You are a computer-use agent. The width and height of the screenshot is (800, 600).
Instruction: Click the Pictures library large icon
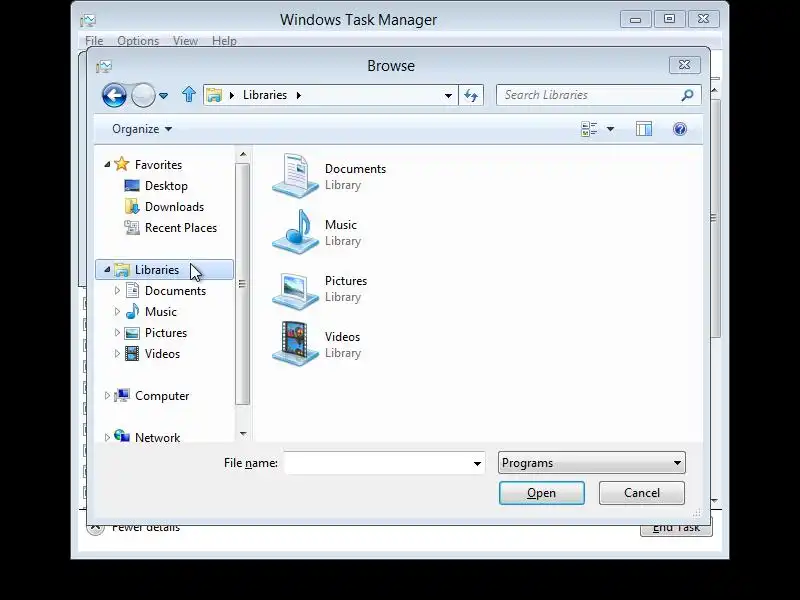[x=295, y=289]
